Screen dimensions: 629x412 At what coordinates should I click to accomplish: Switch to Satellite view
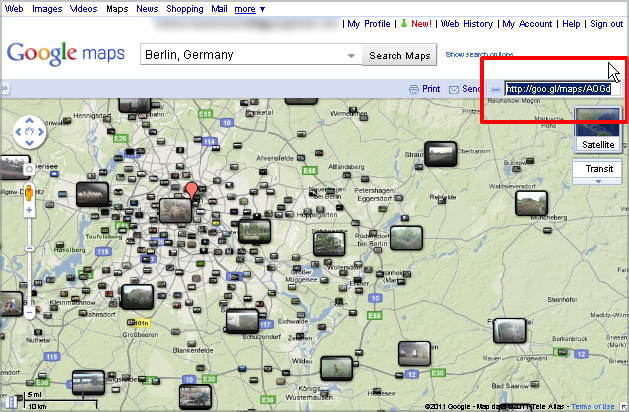(x=598, y=129)
